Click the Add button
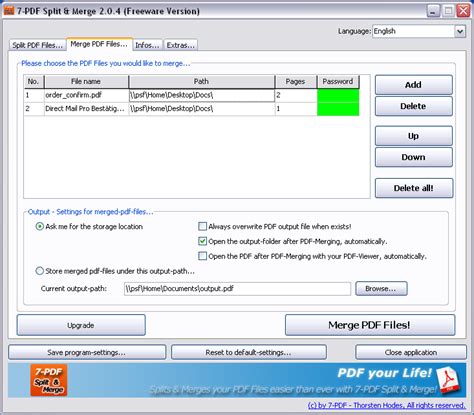This screenshot has width=474, height=415. 413,85
